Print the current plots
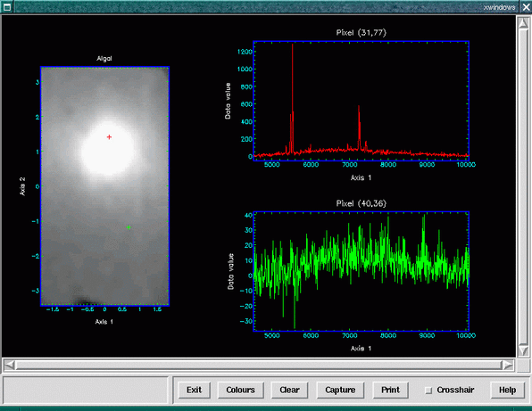Viewport: 532px width, 411px height. coord(390,390)
